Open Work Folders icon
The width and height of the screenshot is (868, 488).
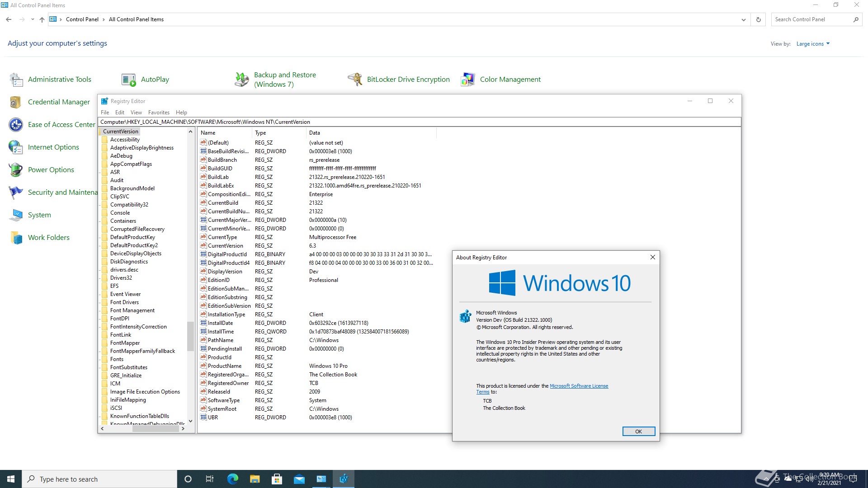pos(16,238)
